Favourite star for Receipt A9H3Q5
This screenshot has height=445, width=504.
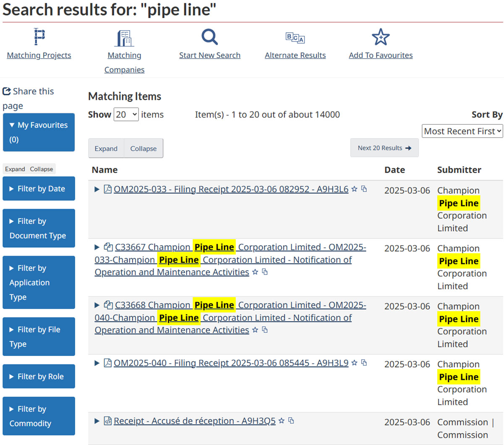tap(281, 421)
